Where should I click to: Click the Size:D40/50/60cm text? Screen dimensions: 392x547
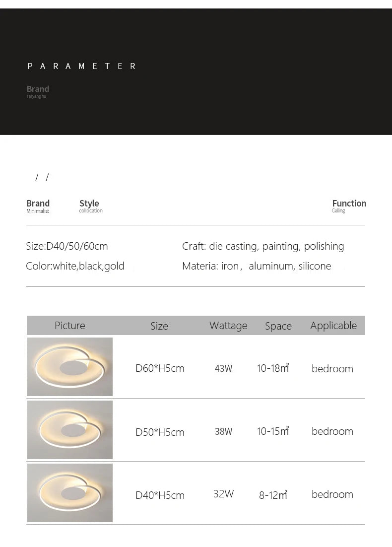[x=67, y=246]
